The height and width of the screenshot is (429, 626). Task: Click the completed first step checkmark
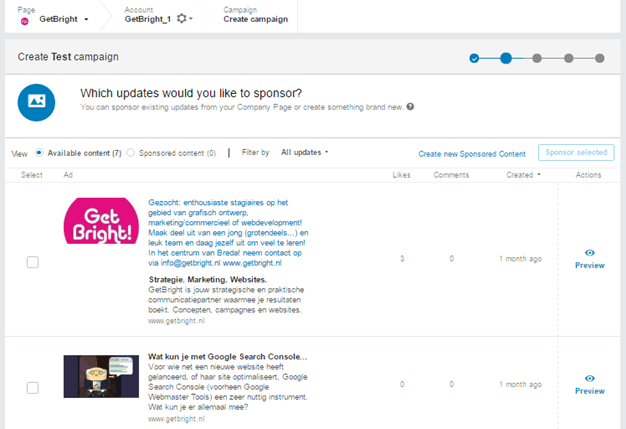click(474, 59)
